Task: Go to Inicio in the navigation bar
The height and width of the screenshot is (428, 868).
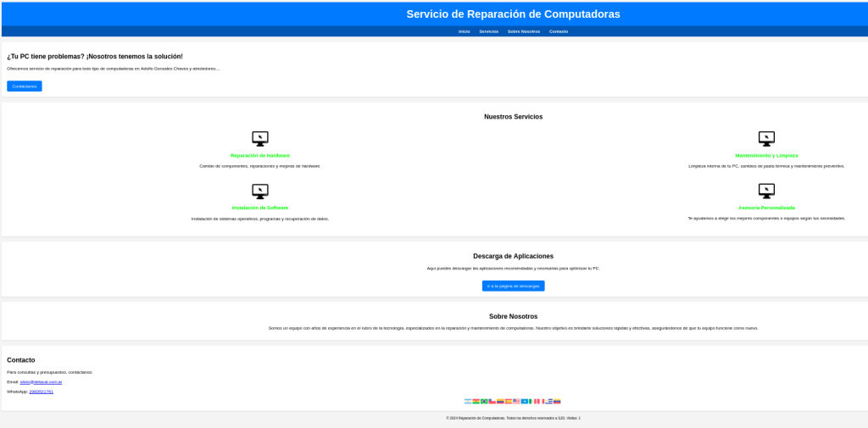Action: click(464, 31)
